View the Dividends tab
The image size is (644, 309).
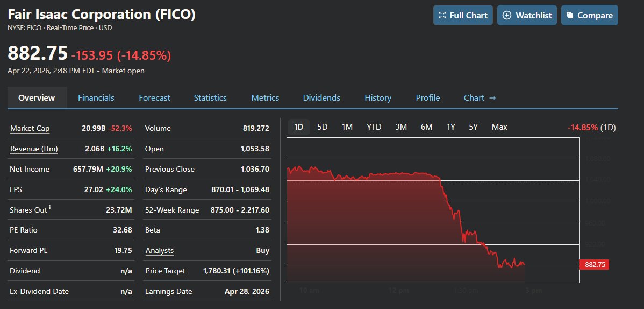(321, 98)
